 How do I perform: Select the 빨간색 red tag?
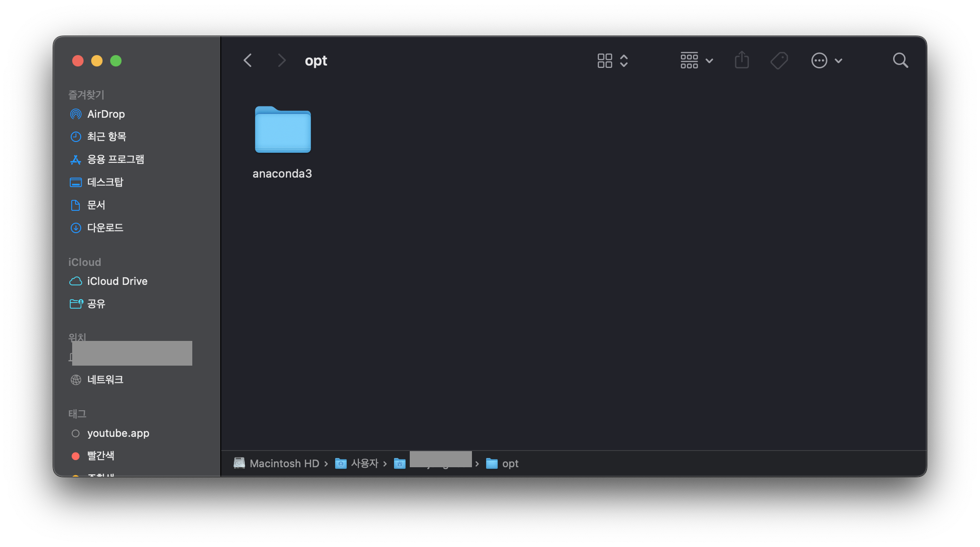coord(101,456)
